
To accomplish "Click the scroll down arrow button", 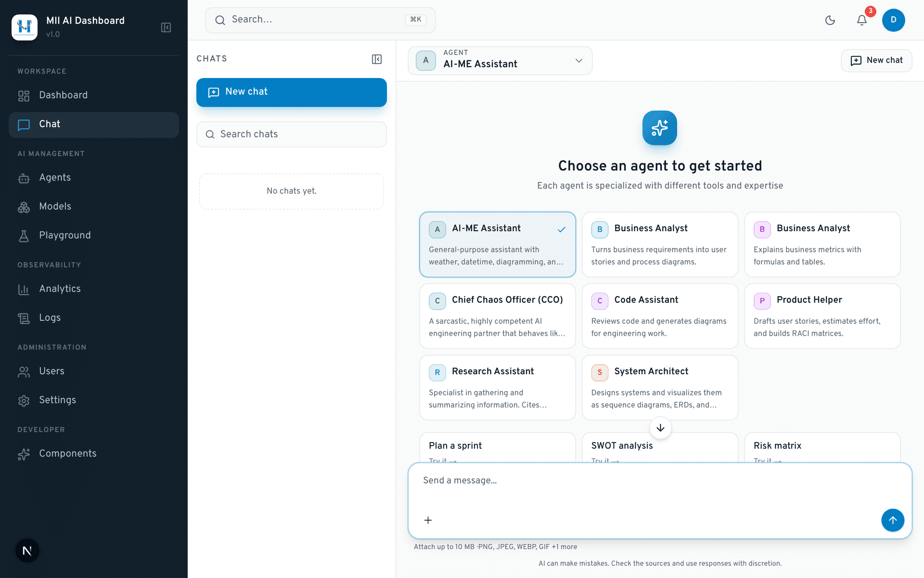I will [x=660, y=428].
